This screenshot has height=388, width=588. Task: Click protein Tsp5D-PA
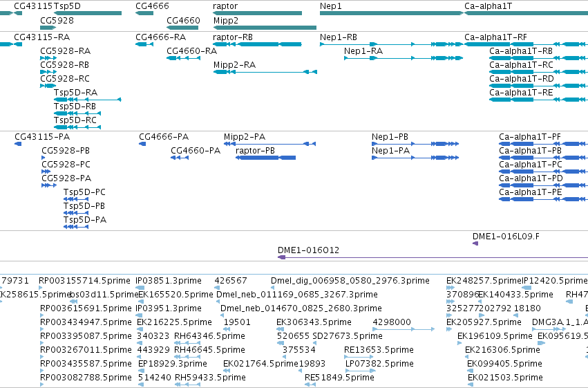pos(85,220)
